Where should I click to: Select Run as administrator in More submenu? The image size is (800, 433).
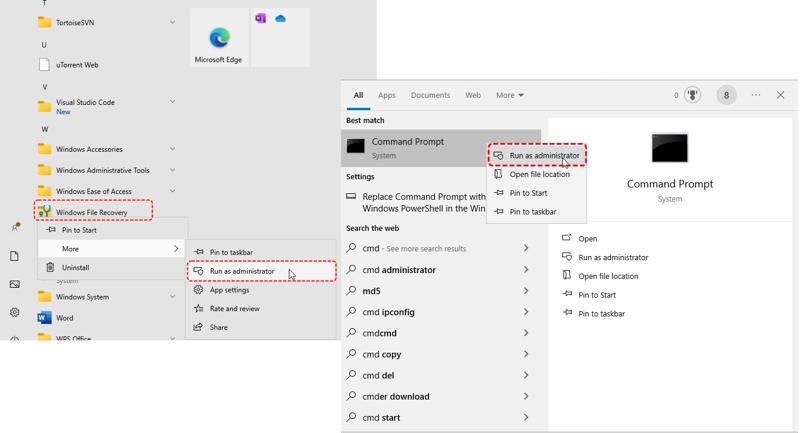261,271
